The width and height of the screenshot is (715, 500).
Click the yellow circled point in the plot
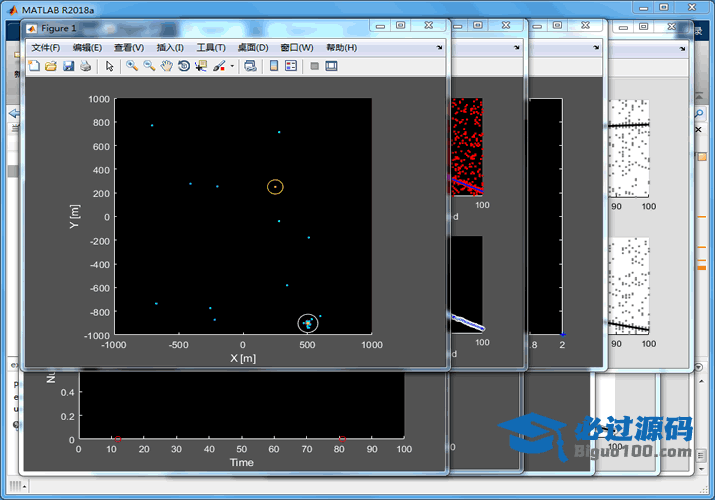point(275,187)
